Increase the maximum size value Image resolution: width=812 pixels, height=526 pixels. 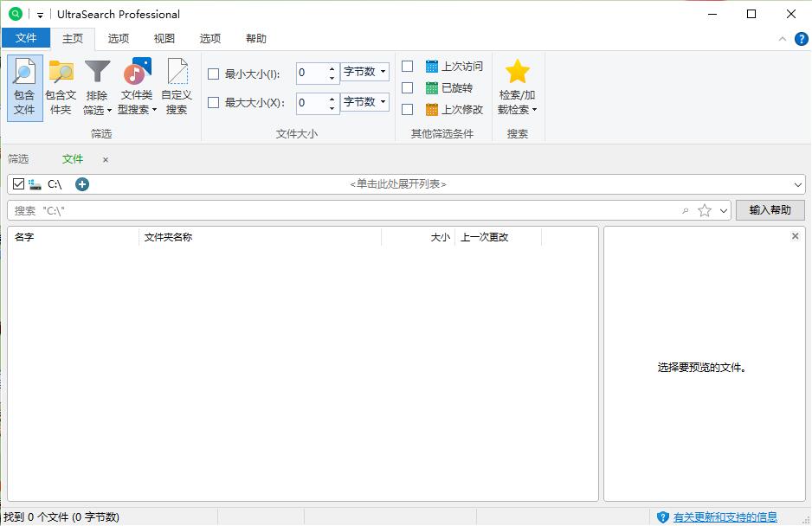pos(332,98)
